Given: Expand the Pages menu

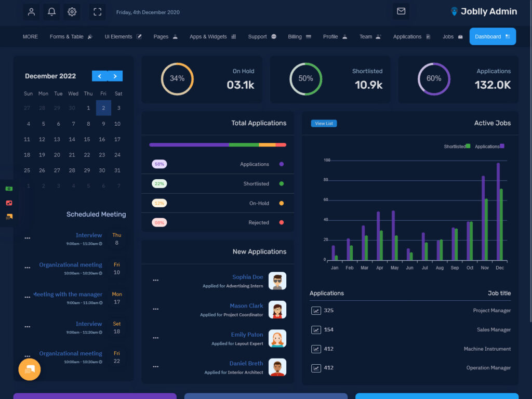Looking at the screenshot, I should 166,37.
